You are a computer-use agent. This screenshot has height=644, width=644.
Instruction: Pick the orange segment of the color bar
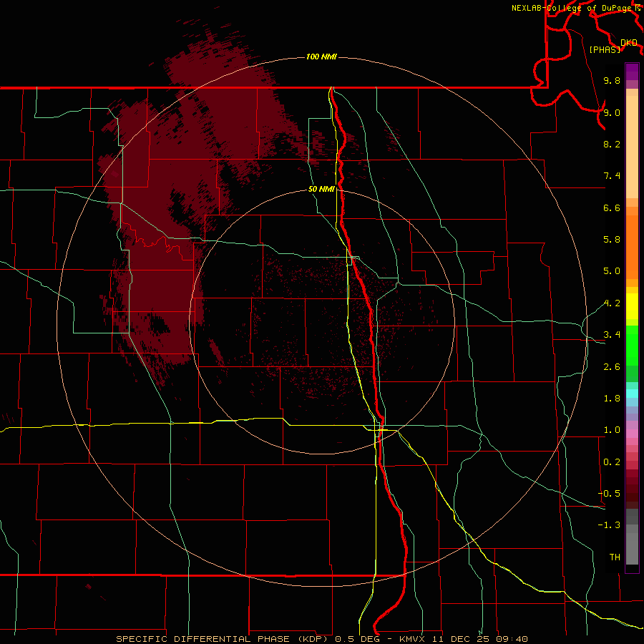(x=632, y=247)
